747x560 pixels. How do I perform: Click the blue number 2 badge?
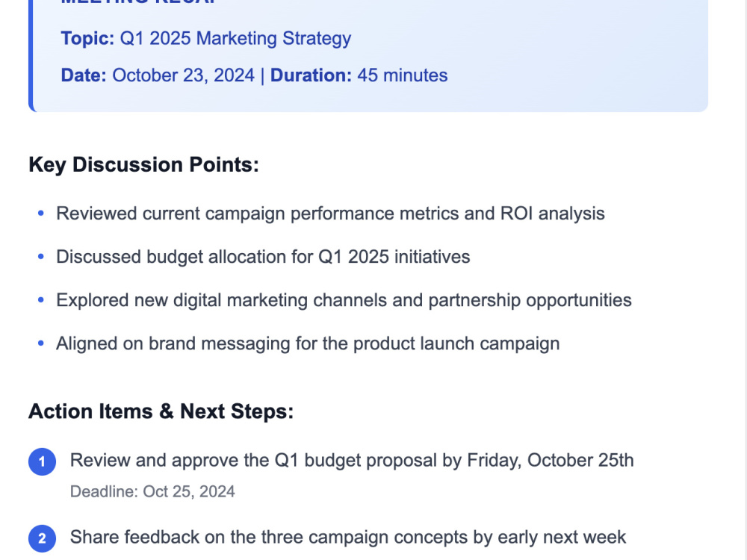42,538
